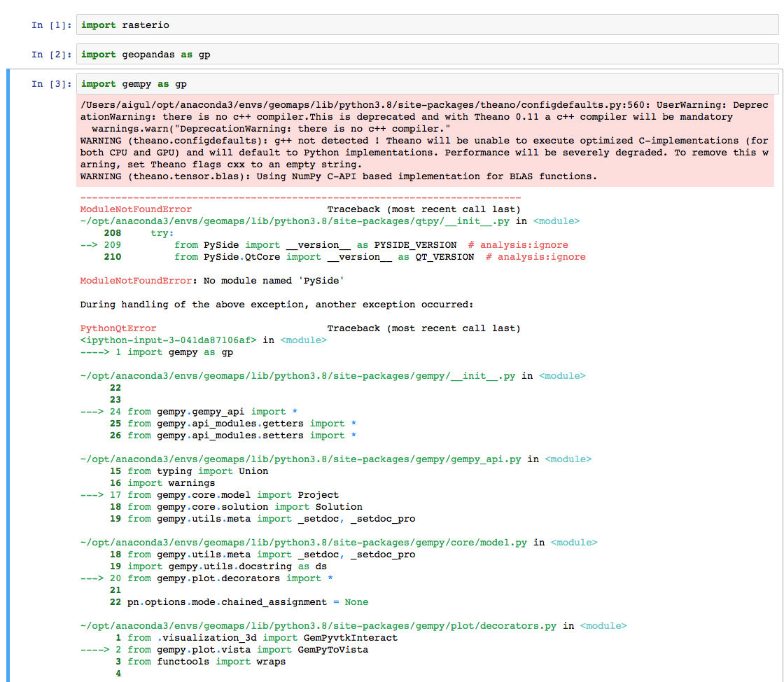The height and width of the screenshot is (682, 784).
Task: Click the qtpy/__init__.py file path
Action: [295, 221]
